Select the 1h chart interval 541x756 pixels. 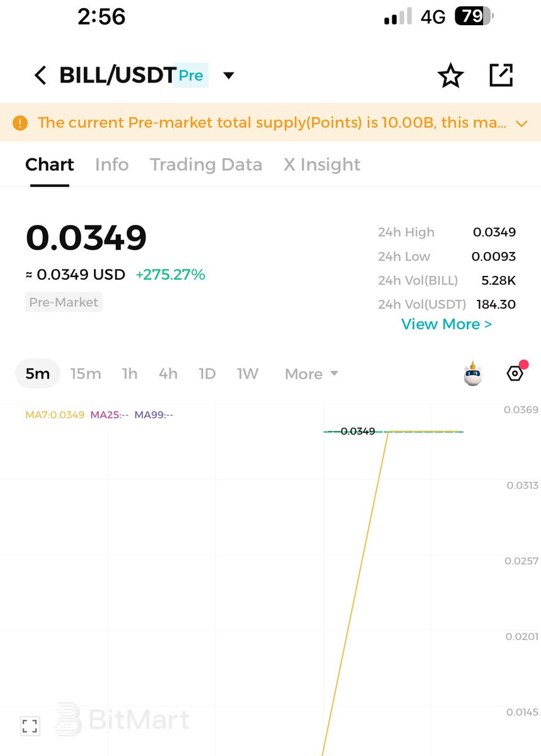130,374
